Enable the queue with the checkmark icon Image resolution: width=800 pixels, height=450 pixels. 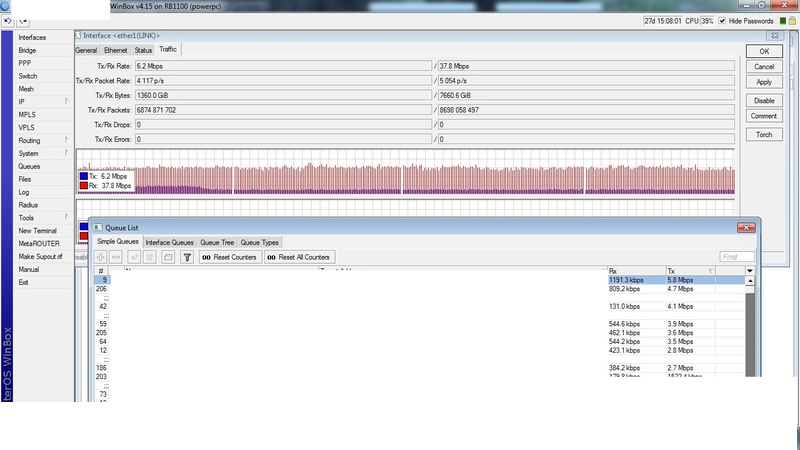(x=134, y=257)
